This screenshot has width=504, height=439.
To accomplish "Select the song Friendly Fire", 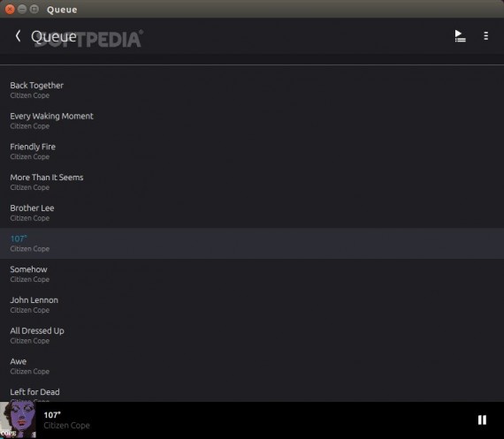I will [252, 151].
